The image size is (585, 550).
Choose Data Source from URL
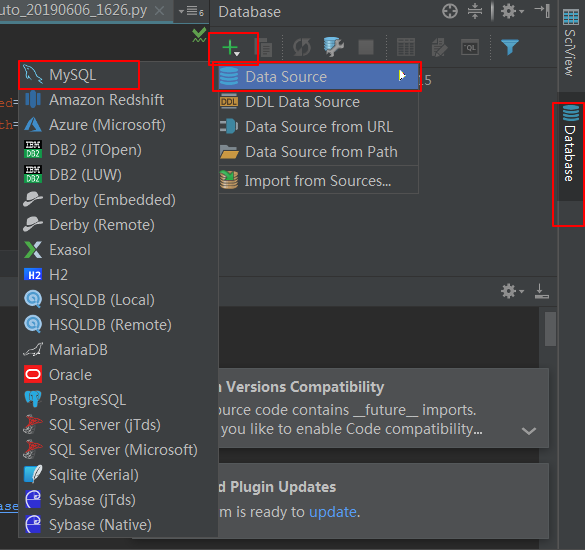pyautogui.click(x=318, y=127)
